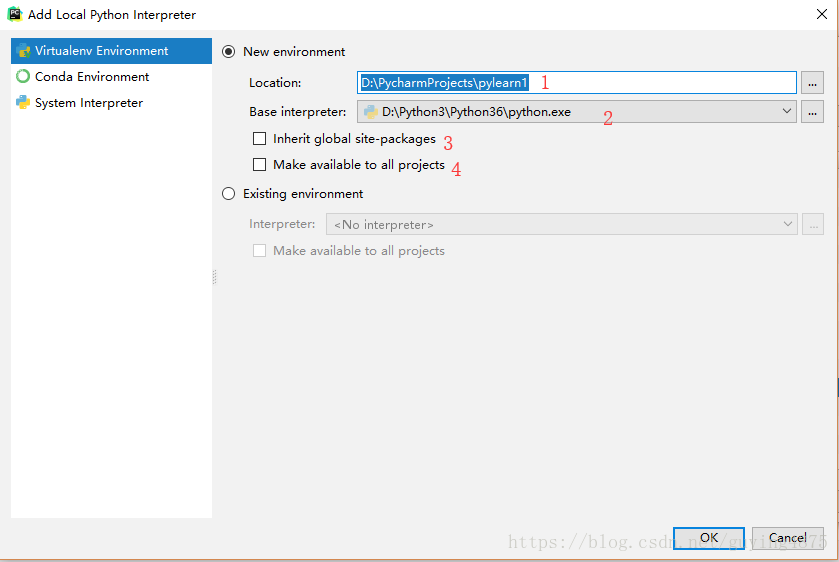Click into the Location path field
This screenshot has height=562, width=839.
pos(577,82)
